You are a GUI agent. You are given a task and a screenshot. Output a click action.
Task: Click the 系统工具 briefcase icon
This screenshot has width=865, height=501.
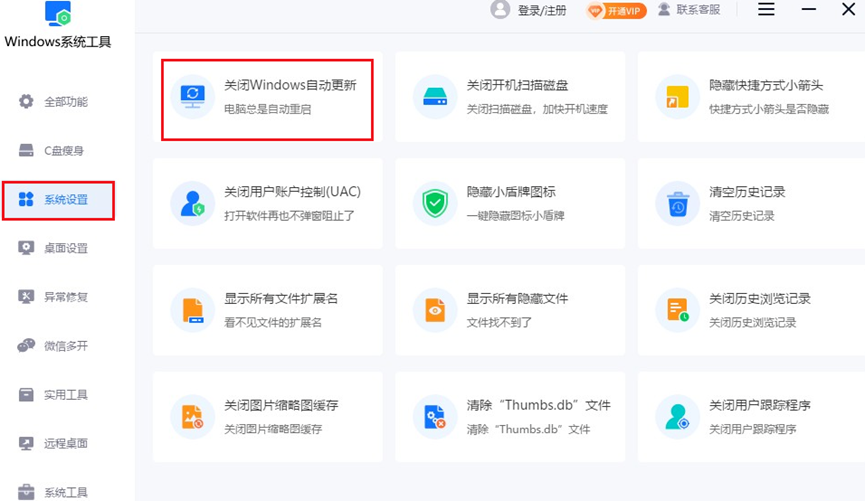click(26, 492)
